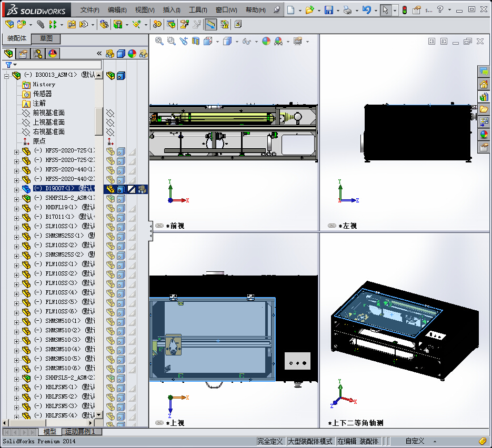The width and height of the screenshot is (492, 448).
Task: Switch to the 运动算例1 tab
Action: [x=82, y=432]
